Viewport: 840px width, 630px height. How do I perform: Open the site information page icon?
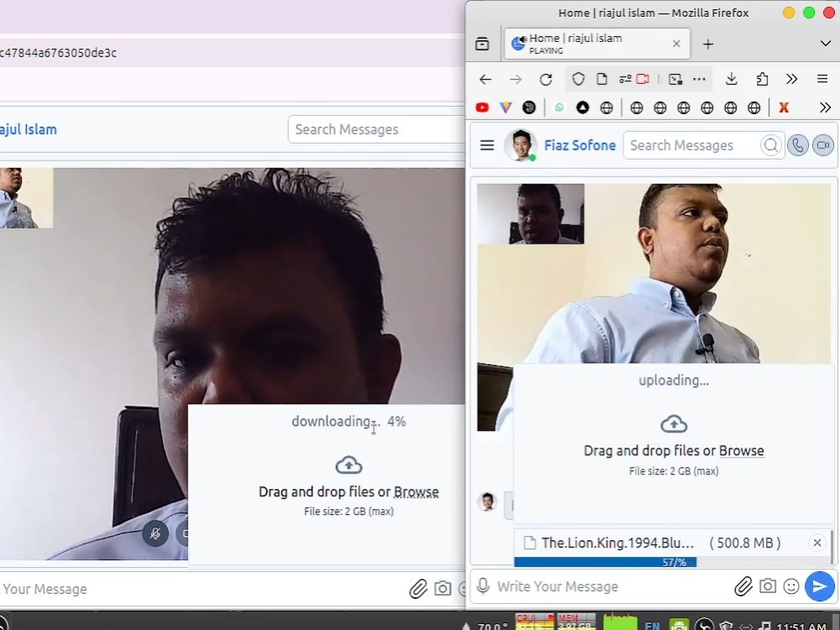point(601,79)
